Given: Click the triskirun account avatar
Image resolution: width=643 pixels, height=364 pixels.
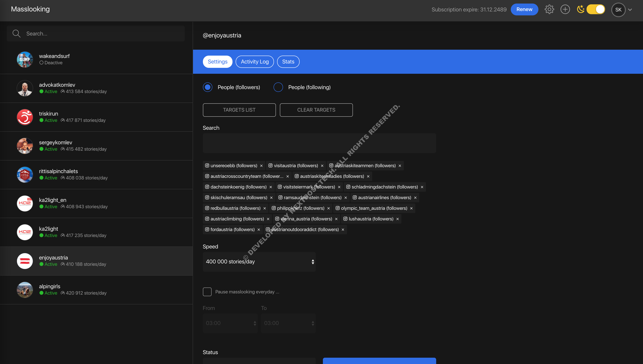Looking at the screenshot, I should tap(25, 117).
